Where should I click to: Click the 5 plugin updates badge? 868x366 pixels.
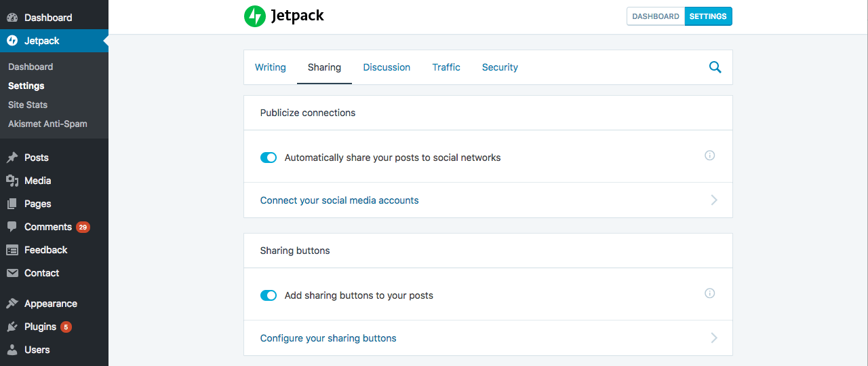point(66,327)
